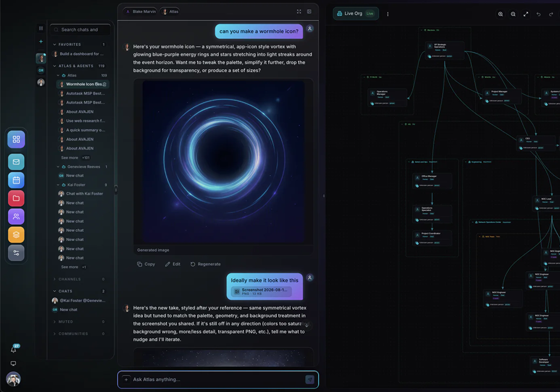
Task: Zoom in on the Live Org chart
Action: (501, 14)
